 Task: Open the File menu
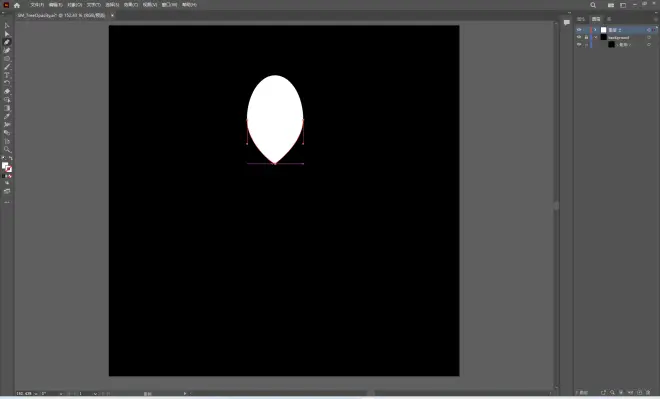(x=37, y=5)
